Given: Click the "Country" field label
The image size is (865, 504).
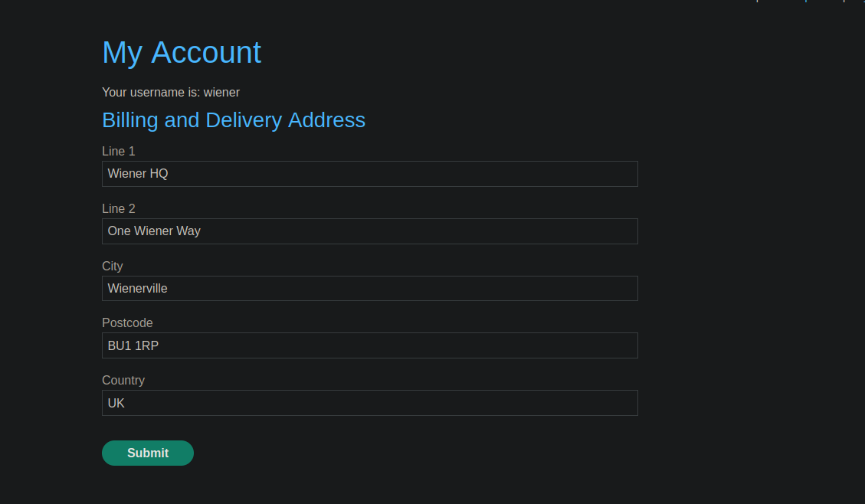Looking at the screenshot, I should pos(123,381).
